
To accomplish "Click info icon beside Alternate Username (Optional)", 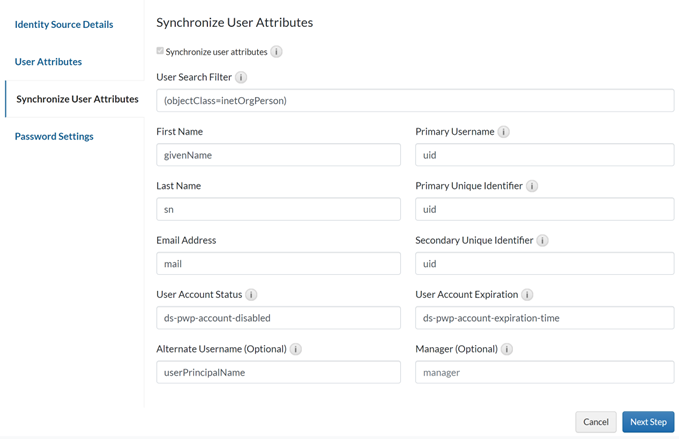I will [x=296, y=349].
